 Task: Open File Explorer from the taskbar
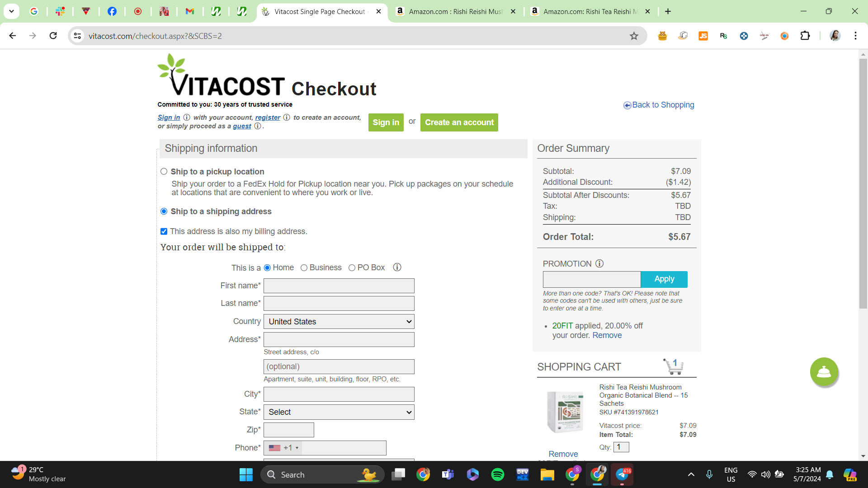pyautogui.click(x=547, y=474)
